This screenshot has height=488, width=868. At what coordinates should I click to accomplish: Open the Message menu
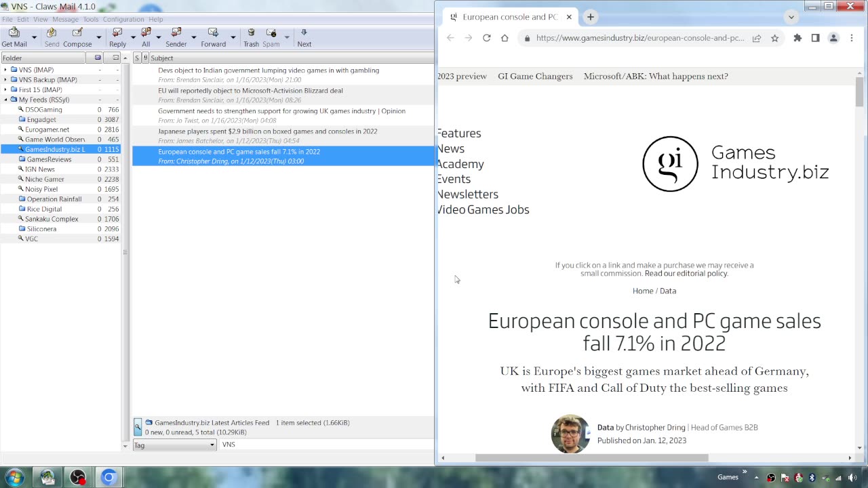click(x=66, y=19)
